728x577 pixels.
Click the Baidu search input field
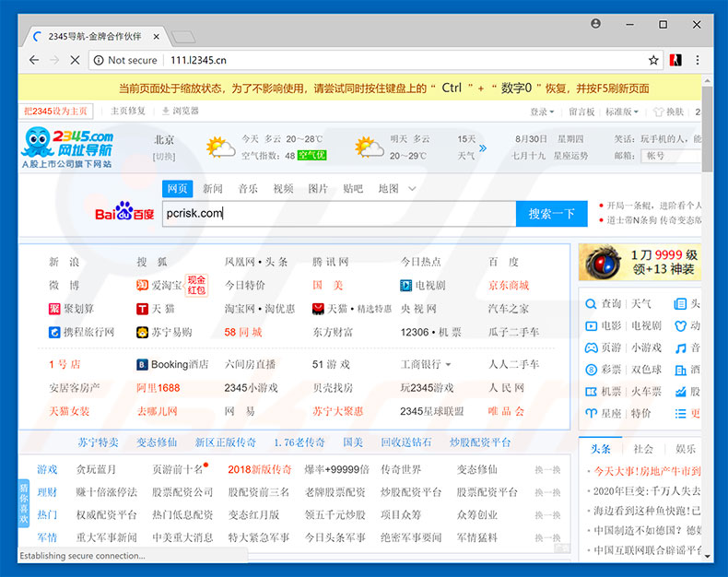(339, 214)
